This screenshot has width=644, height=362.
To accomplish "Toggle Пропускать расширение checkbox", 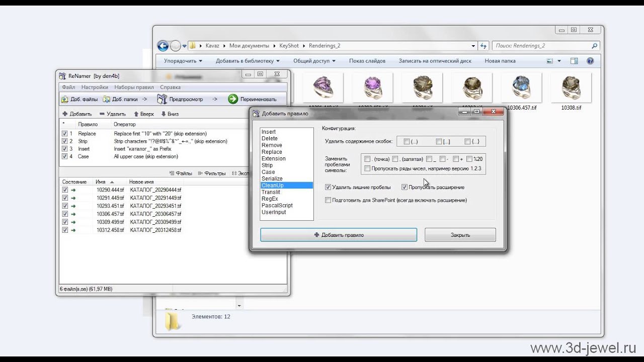I will tap(404, 187).
